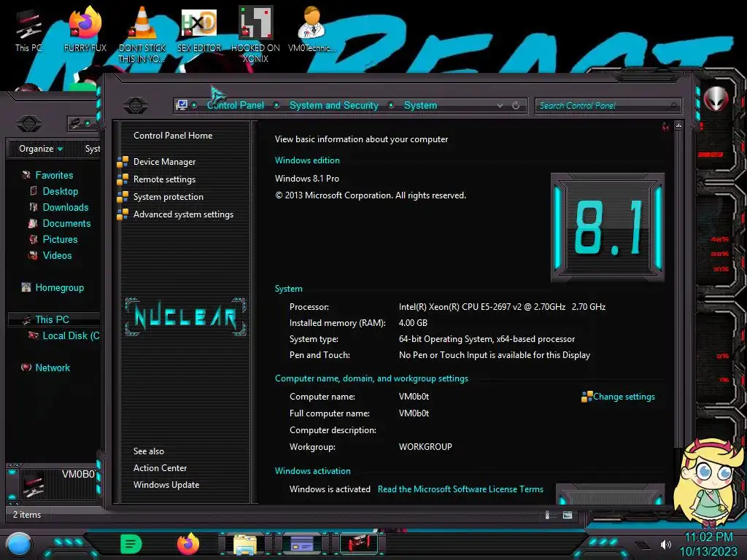Viewport: 747px width, 560px height.
Task: Open Videos in the Explorer sidebar
Action: [57, 255]
